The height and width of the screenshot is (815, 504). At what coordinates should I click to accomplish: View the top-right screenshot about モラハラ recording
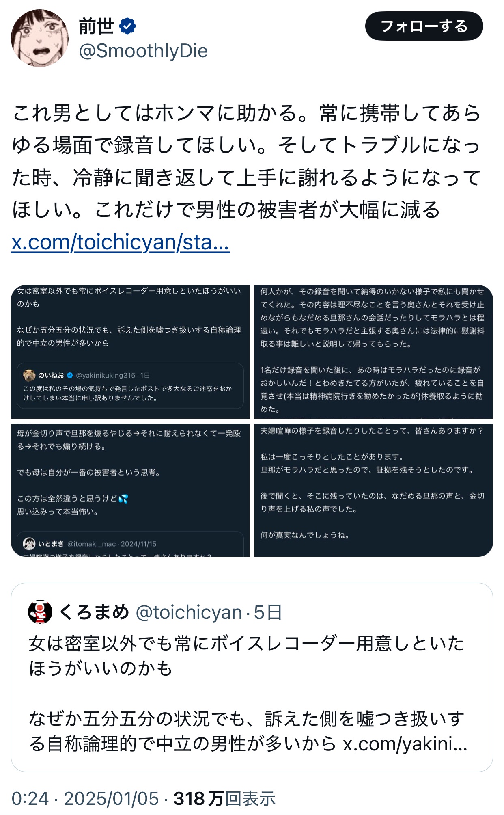point(373,352)
